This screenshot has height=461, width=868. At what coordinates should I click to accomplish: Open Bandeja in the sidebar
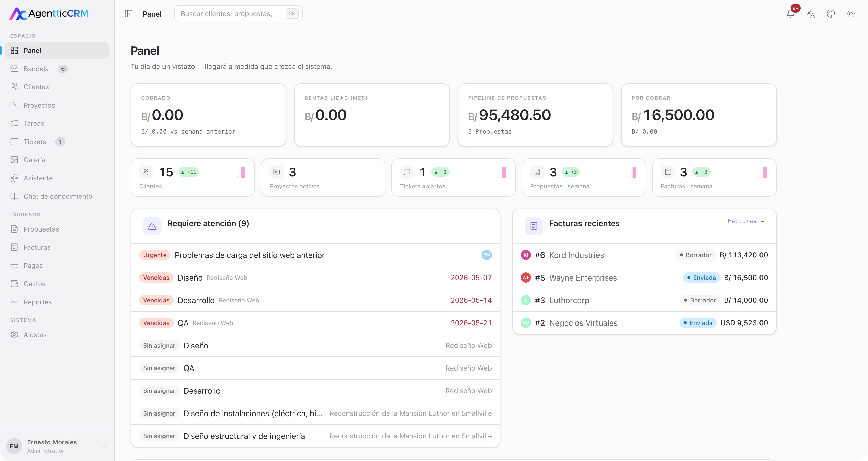pos(57,68)
